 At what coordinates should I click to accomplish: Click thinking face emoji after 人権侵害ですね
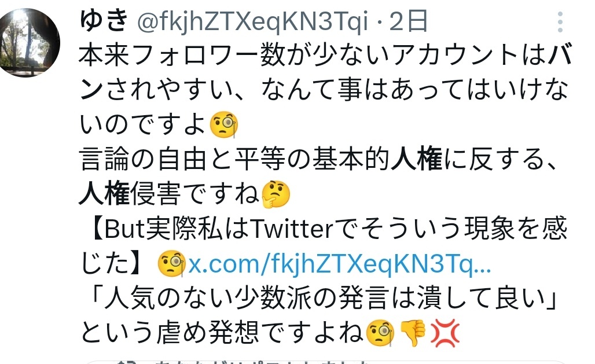click(x=276, y=194)
